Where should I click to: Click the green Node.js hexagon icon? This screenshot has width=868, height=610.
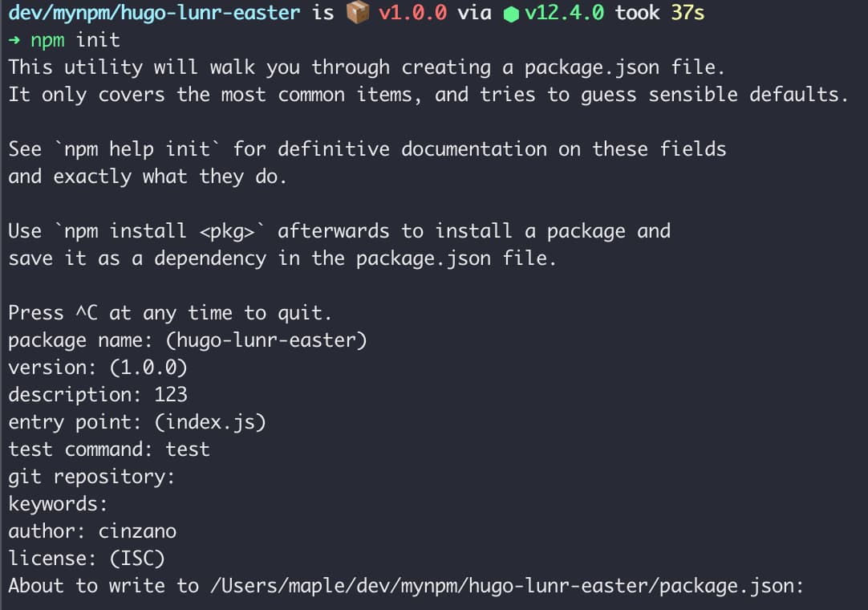pos(511,14)
